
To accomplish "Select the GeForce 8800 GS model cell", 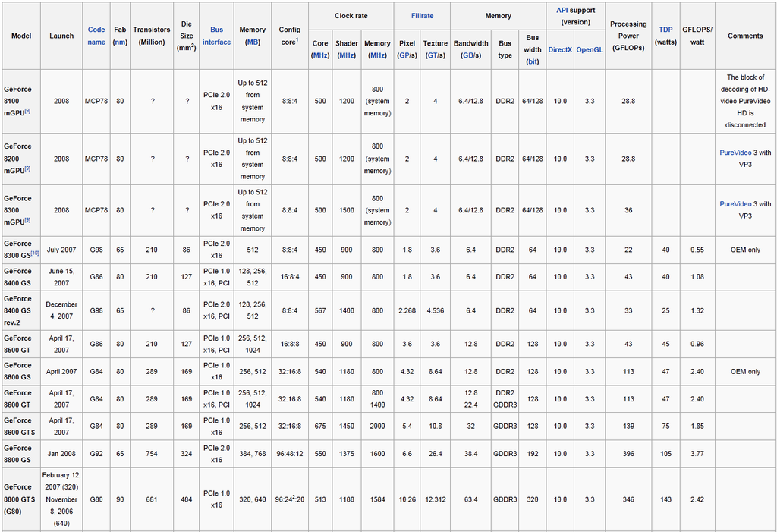I will 20,454.
